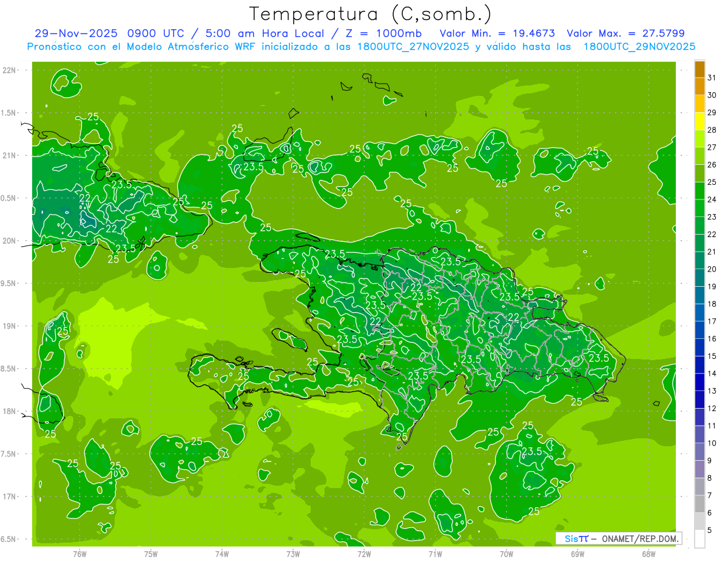The height and width of the screenshot is (562, 728).
Task: Click the "7.5N" latitude axis label
Action: point(9,454)
